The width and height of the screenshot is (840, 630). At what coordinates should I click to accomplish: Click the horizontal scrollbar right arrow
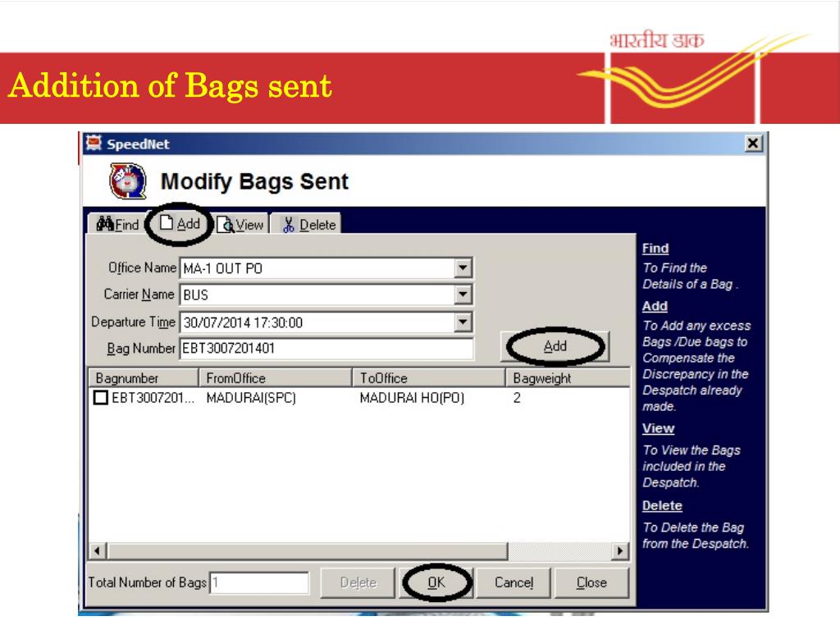point(620,550)
